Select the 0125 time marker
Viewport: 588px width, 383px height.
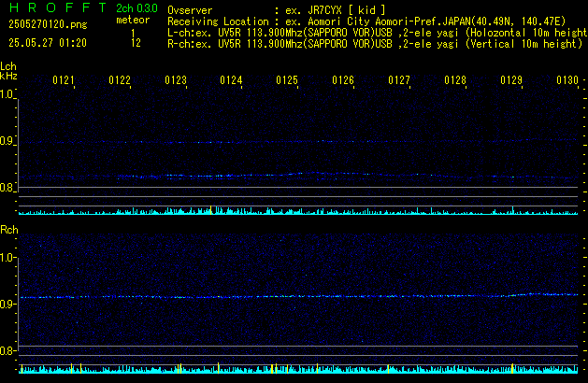287,80
